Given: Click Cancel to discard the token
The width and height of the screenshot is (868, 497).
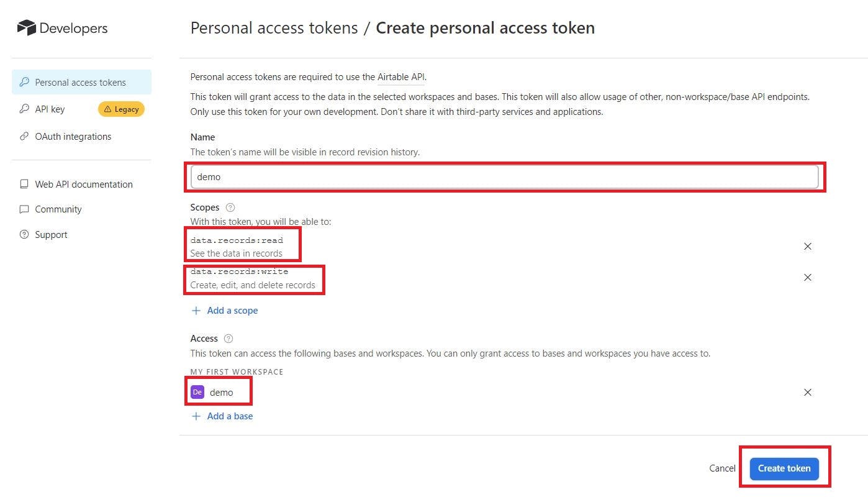Looking at the screenshot, I should [722, 468].
